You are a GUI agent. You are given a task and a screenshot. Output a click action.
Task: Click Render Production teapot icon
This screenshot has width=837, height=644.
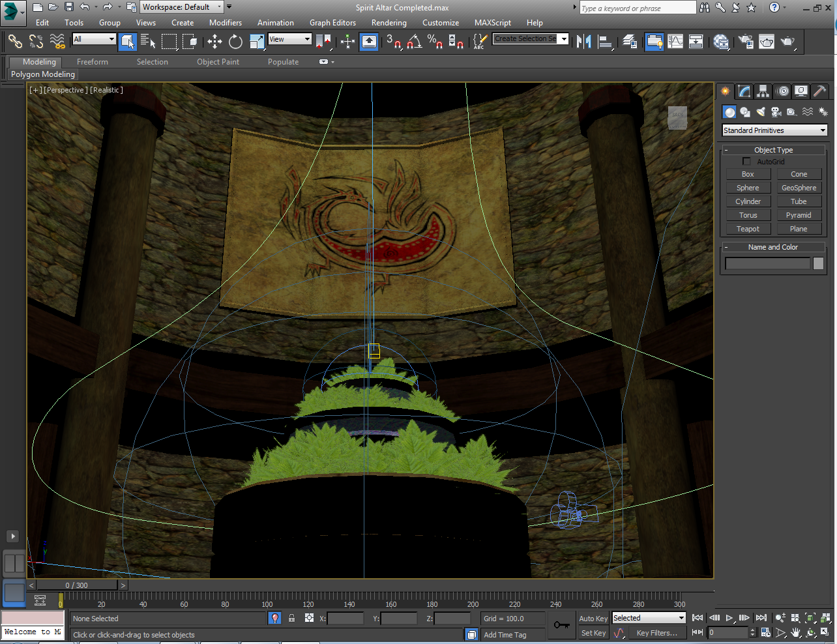point(789,42)
